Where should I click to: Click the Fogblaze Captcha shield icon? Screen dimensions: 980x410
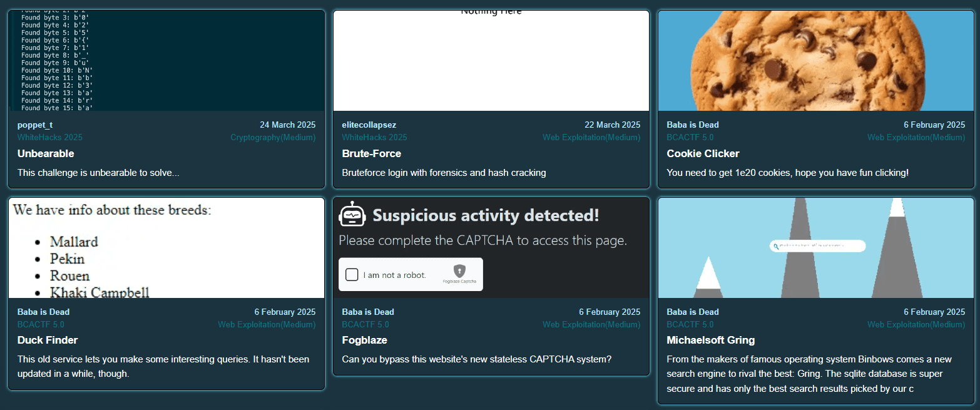tap(459, 270)
